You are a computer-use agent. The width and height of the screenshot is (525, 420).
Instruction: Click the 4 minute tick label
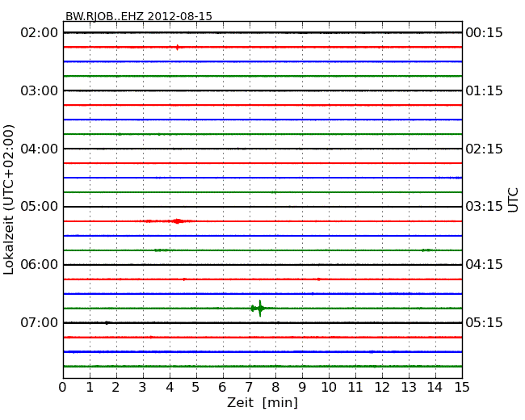170,388
